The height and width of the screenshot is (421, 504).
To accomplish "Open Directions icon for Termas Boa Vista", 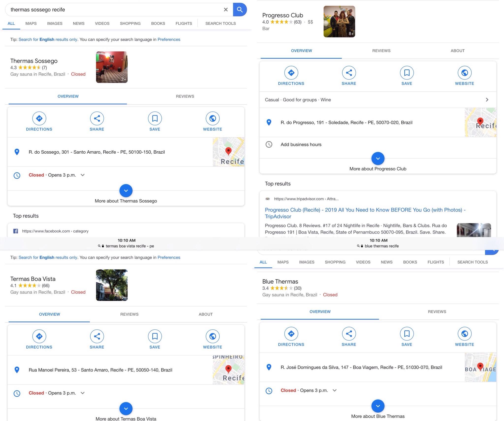I will [39, 336].
